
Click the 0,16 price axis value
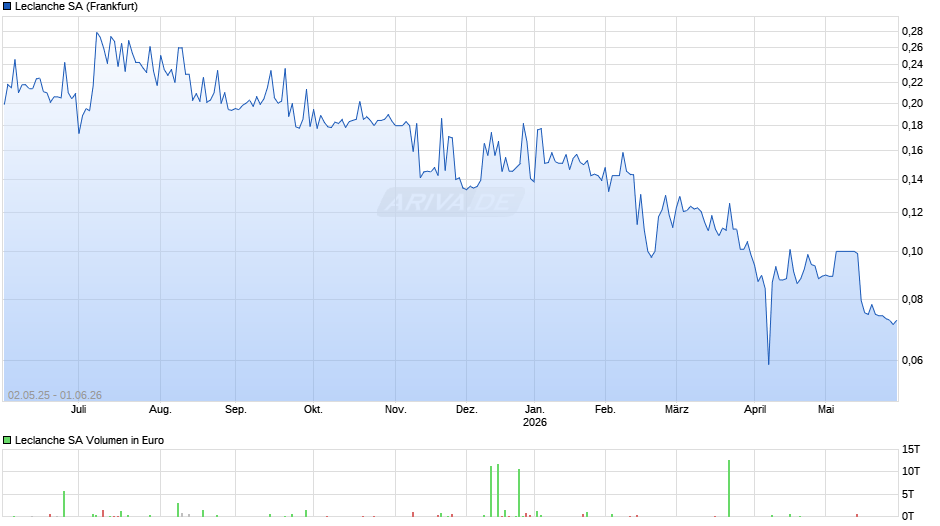coord(912,151)
